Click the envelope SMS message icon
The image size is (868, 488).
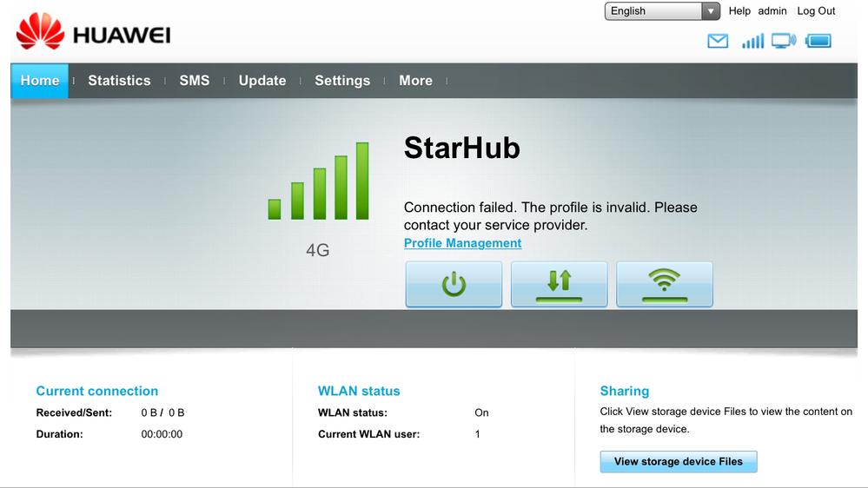pos(718,41)
